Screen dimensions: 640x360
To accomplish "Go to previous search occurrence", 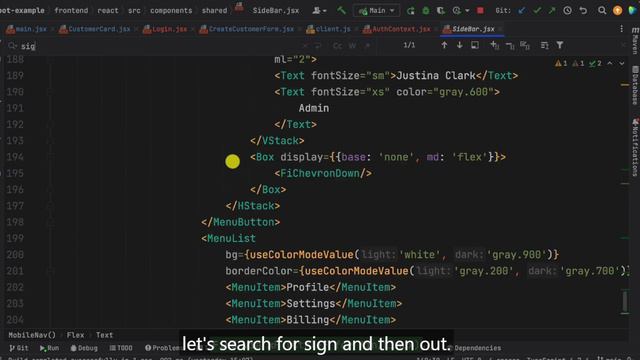I will click(444, 45).
